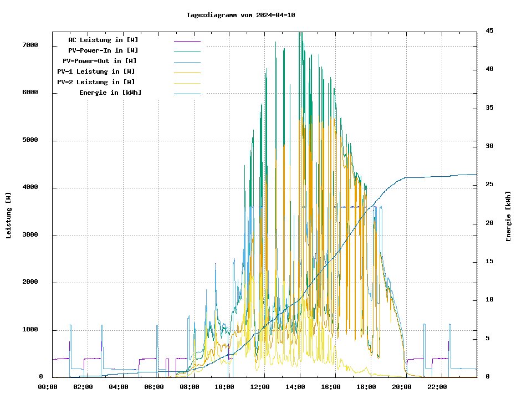Select the Energie in [kWh] legend entry

point(110,93)
